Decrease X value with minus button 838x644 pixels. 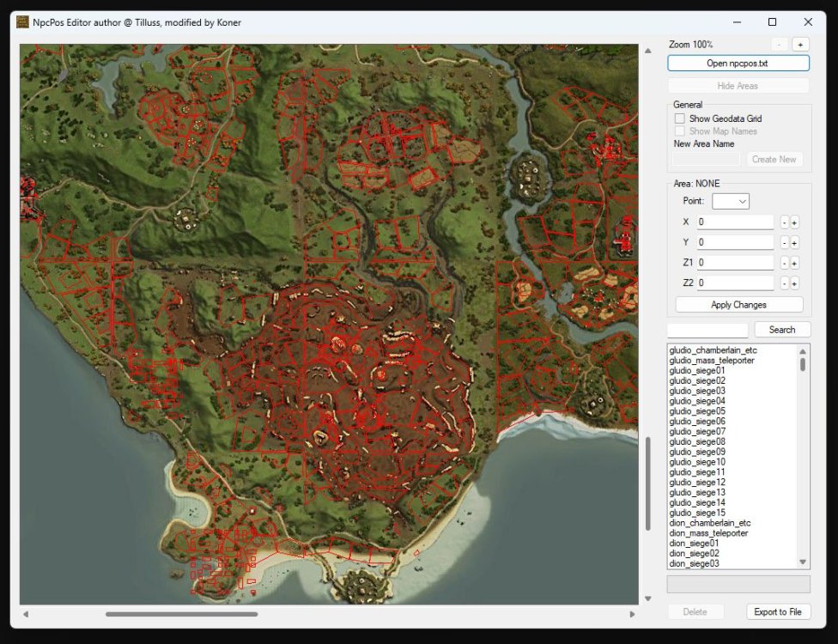click(x=785, y=222)
